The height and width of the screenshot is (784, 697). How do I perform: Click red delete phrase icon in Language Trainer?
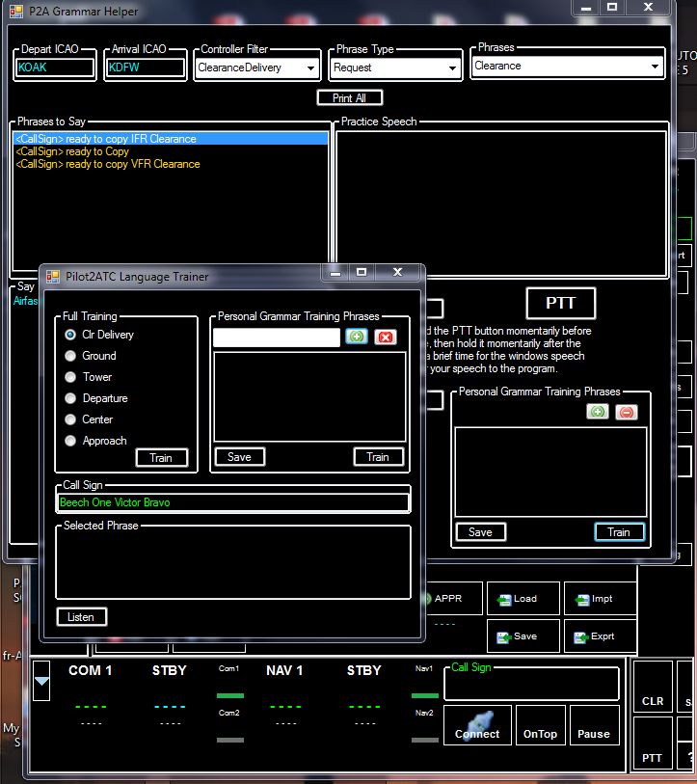point(386,337)
